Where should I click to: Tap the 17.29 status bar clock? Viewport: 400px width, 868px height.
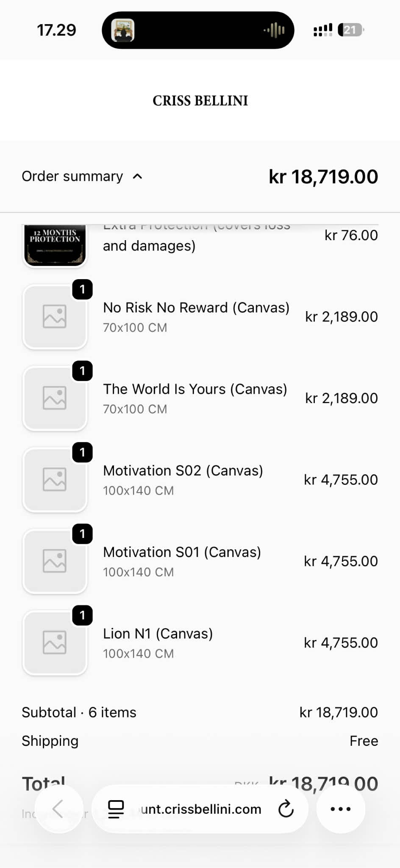(56, 30)
